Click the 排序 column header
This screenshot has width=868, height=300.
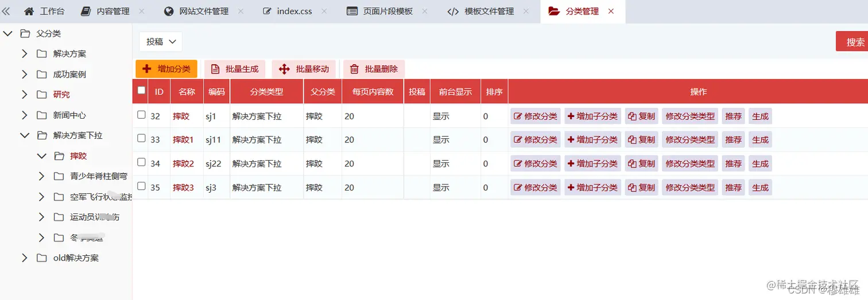494,92
